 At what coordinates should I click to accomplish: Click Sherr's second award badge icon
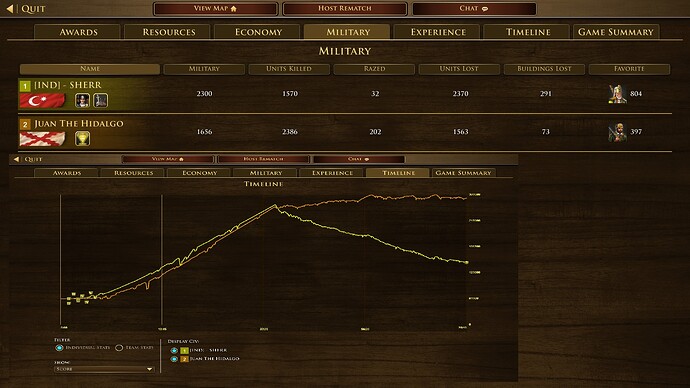[x=100, y=100]
